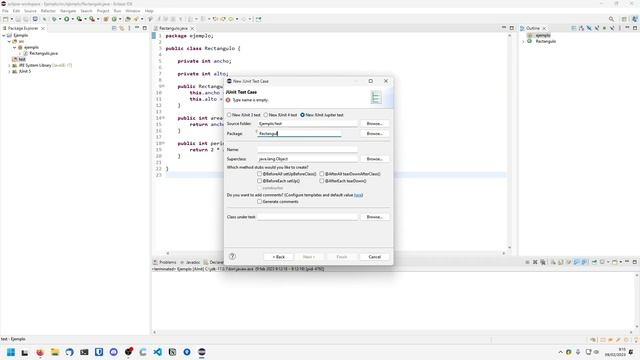Open the Project menu
This screenshot has height=360, width=640.
103,11
